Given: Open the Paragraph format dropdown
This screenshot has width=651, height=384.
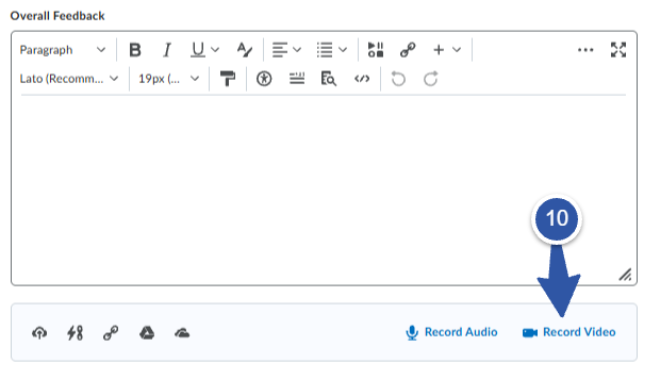Looking at the screenshot, I should (62, 50).
